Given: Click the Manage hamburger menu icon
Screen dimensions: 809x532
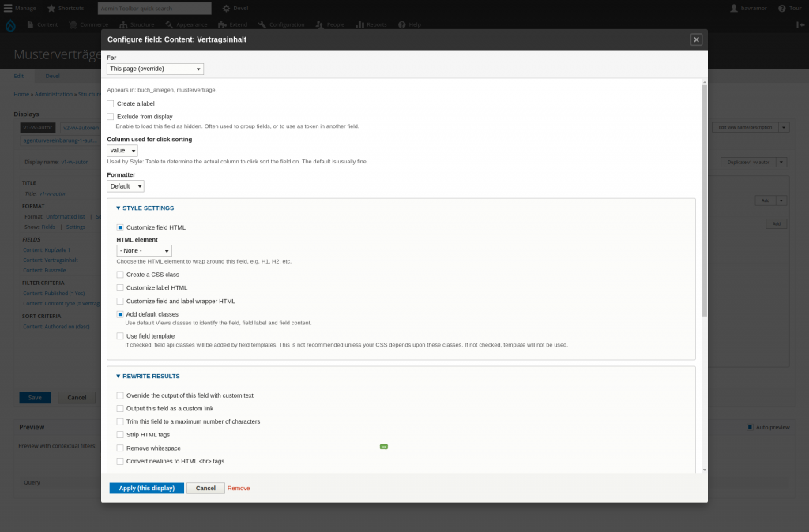Looking at the screenshot, I should [8, 8].
